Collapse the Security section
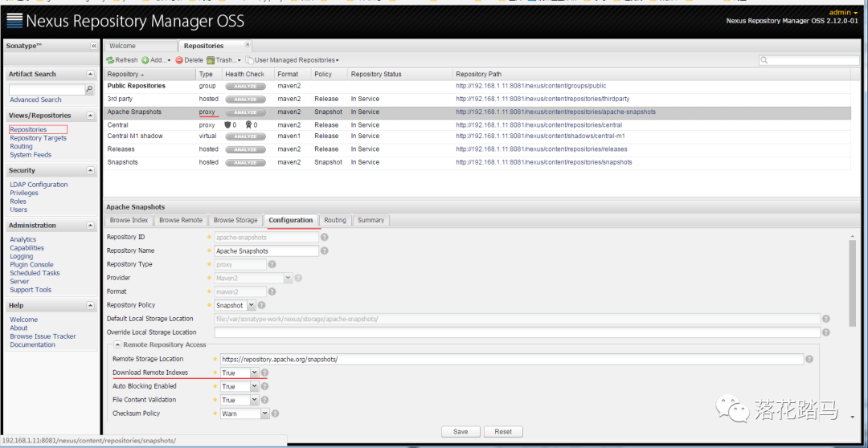Screen dimensions: 868x448 [90, 170]
